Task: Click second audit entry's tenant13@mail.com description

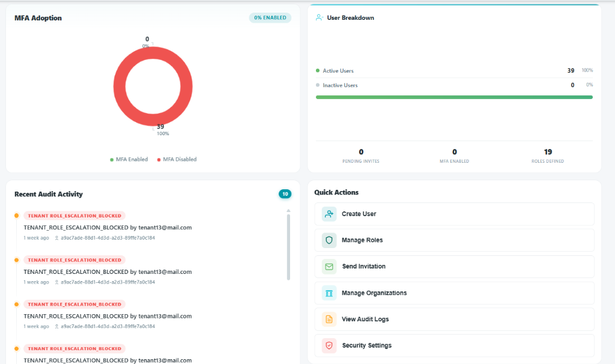Action: click(x=108, y=272)
